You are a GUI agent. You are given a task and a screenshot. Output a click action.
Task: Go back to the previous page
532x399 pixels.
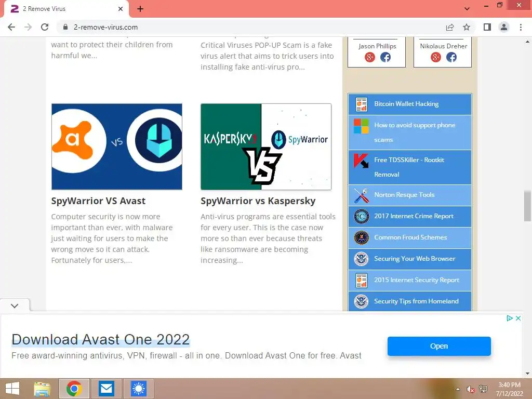pos(11,27)
